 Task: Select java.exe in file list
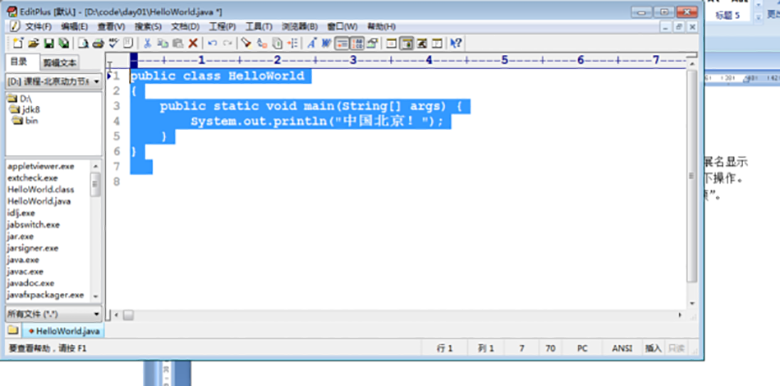coord(23,260)
